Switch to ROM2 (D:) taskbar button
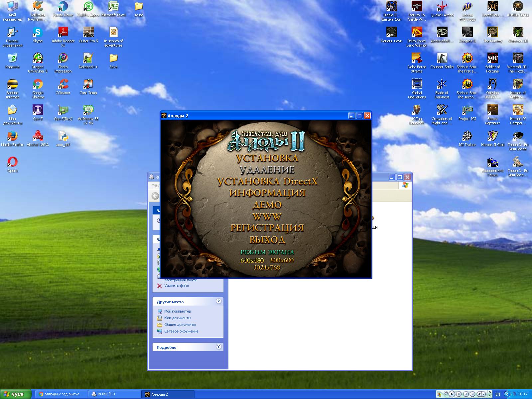The height and width of the screenshot is (399, 532). click(115, 394)
